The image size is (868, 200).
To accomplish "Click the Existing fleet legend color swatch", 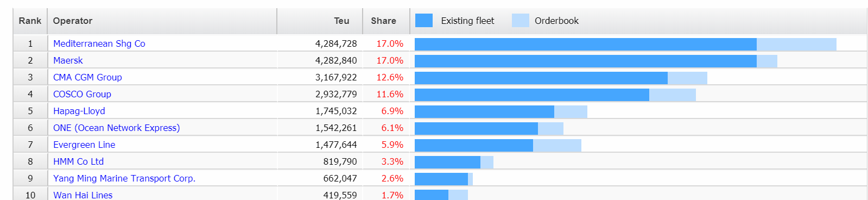I will pyautogui.click(x=424, y=21).
